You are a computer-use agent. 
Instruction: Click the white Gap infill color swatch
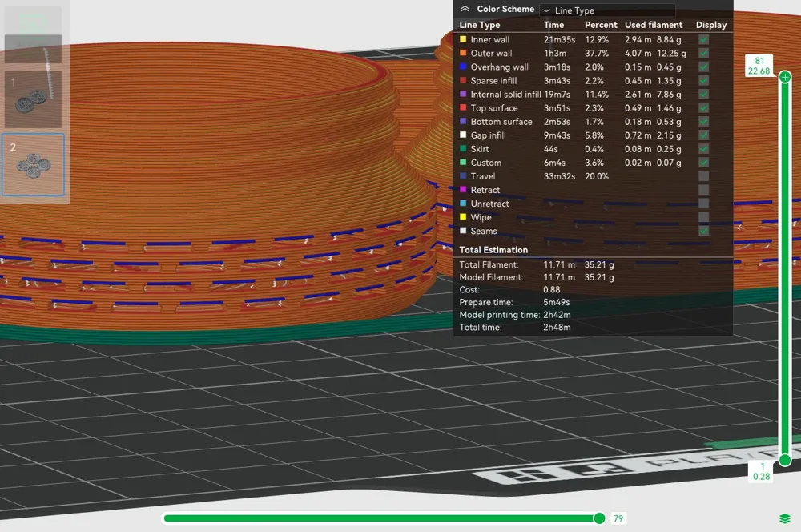(x=463, y=135)
